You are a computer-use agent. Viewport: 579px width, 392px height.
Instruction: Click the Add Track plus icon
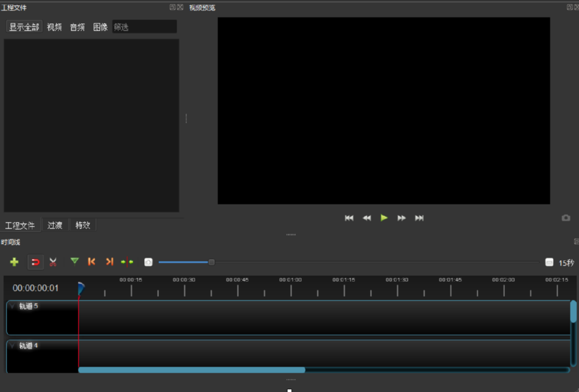[x=14, y=262]
